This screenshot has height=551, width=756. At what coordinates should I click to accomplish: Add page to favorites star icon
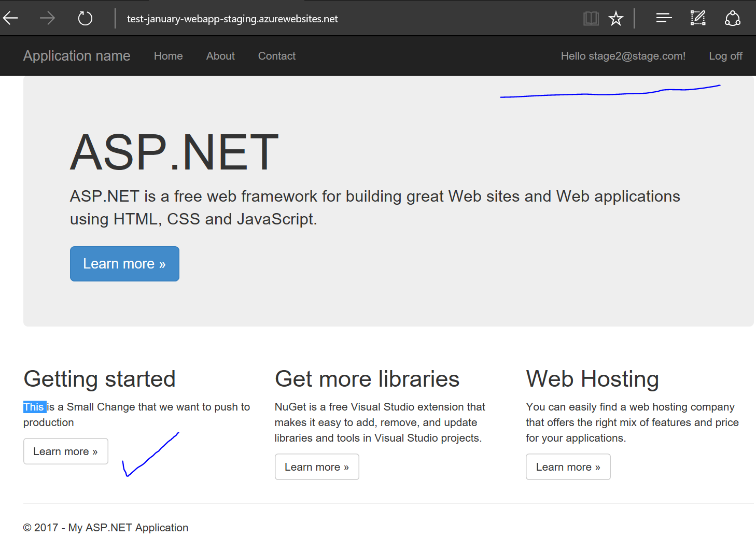[616, 19]
